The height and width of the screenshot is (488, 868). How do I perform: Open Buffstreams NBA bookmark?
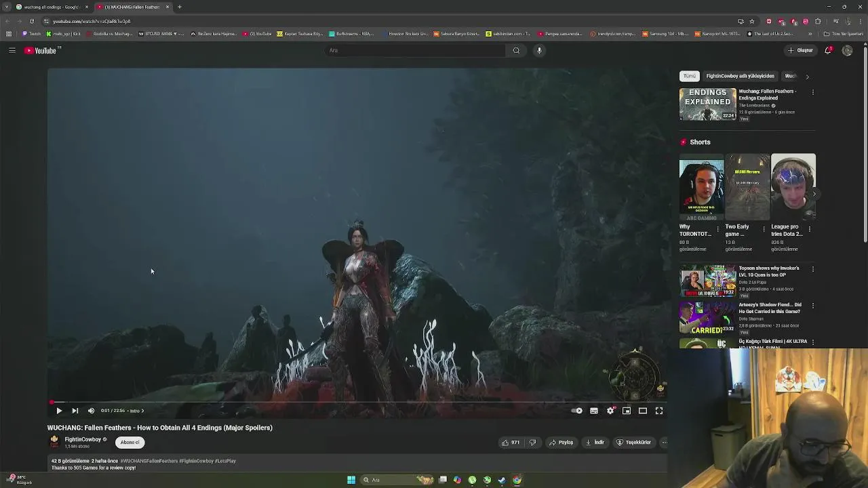click(x=351, y=34)
